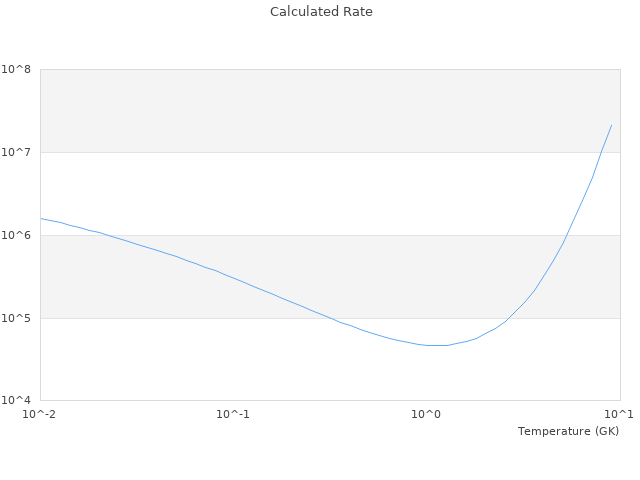Click the 10^8 y-axis label
The image size is (640, 480).
[16, 69]
